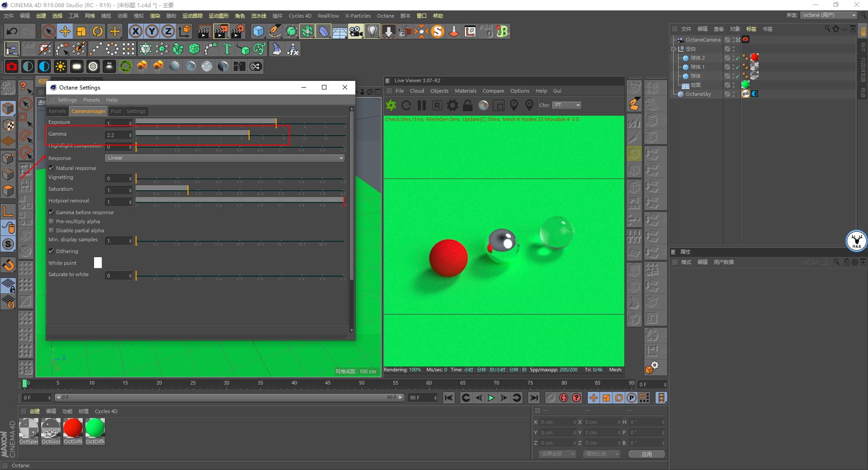
Task: Click the OctaneCamera tag icon in object manager
Action: pos(745,39)
